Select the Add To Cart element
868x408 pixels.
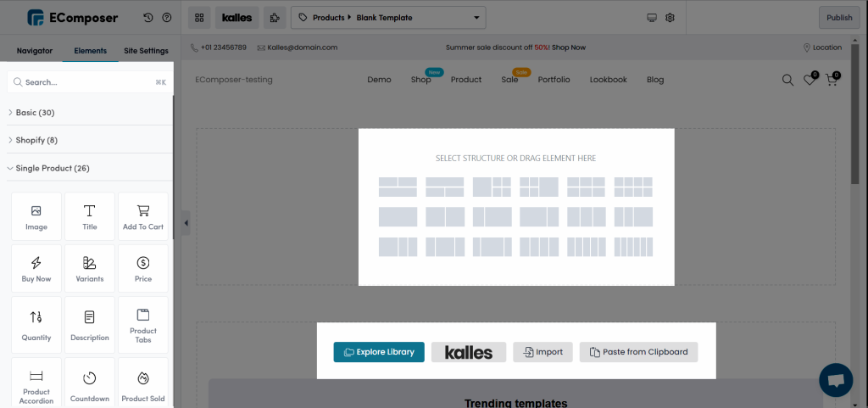coord(142,217)
